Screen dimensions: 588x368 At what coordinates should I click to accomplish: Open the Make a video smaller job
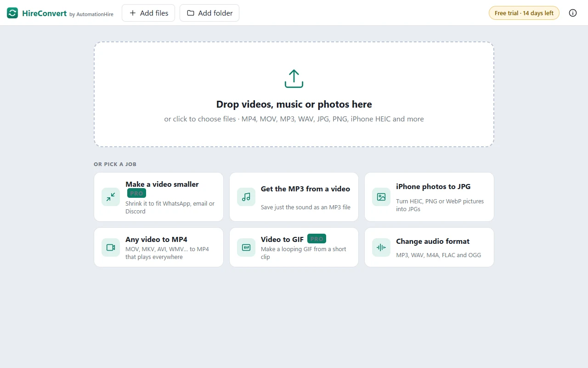(x=158, y=197)
